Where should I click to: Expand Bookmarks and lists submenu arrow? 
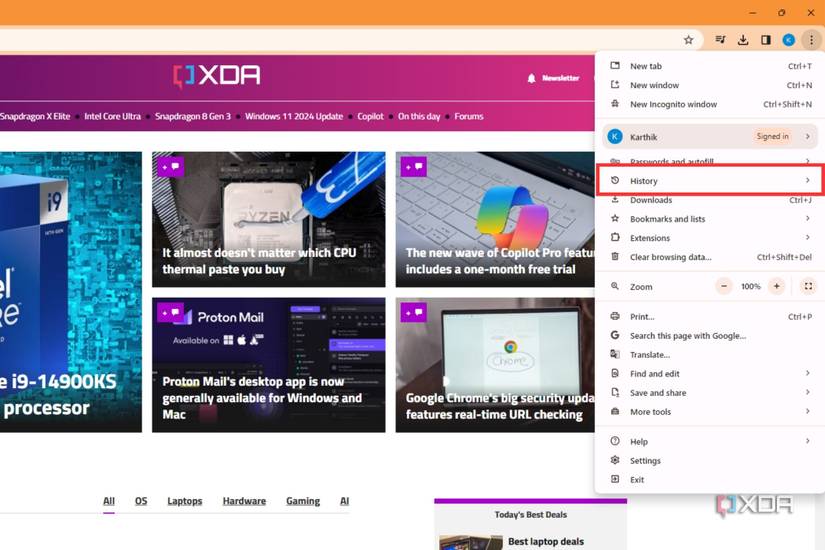[x=808, y=218]
